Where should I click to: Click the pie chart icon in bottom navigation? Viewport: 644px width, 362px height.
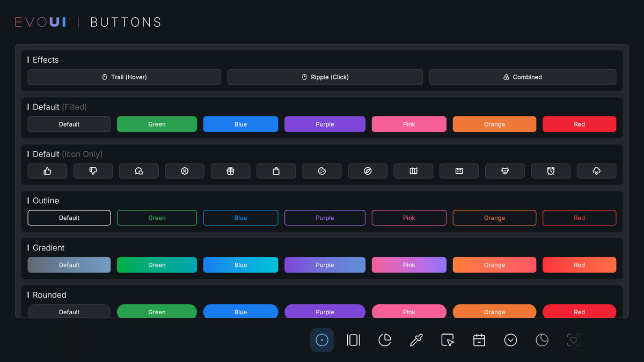(x=385, y=340)
